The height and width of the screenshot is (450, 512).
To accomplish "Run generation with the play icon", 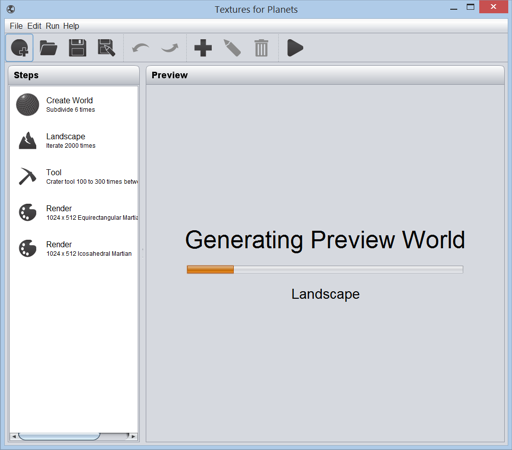I will [295, 48].
